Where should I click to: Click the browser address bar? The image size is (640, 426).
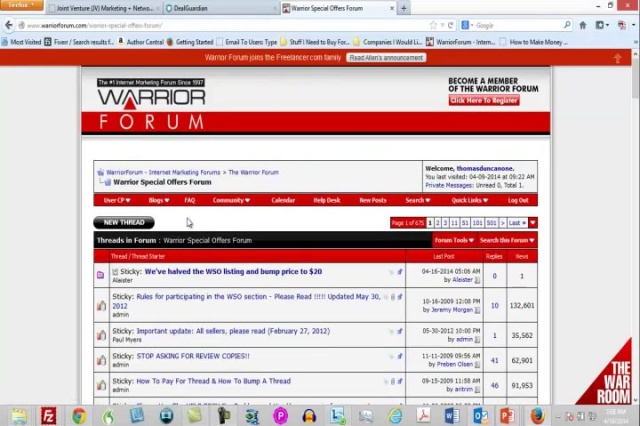[224, 25]
